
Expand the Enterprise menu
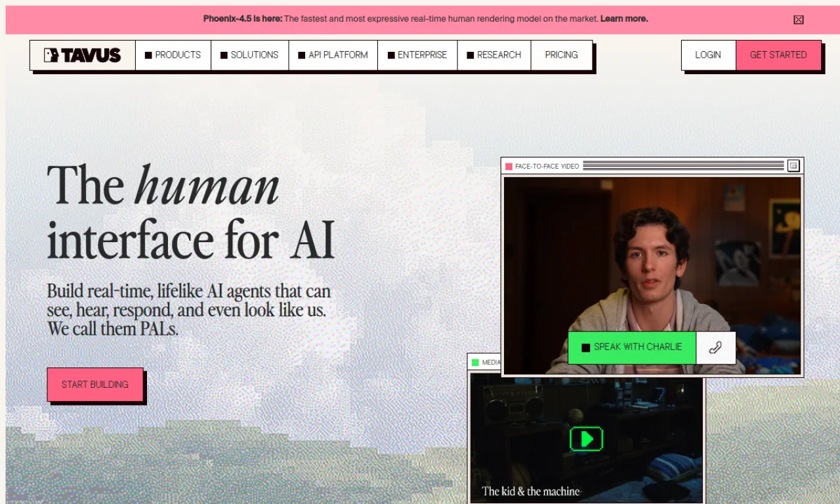point(417,55)
